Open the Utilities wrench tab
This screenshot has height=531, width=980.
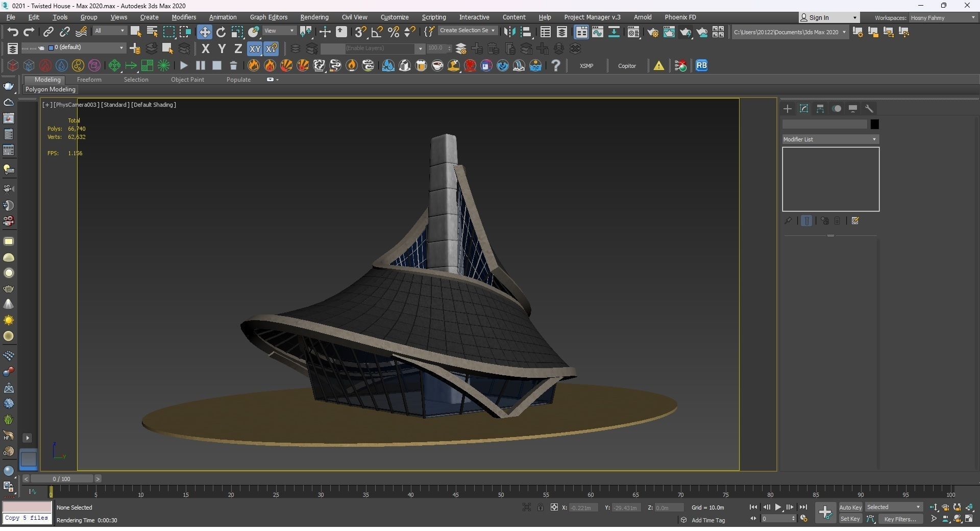pos(869,108)
